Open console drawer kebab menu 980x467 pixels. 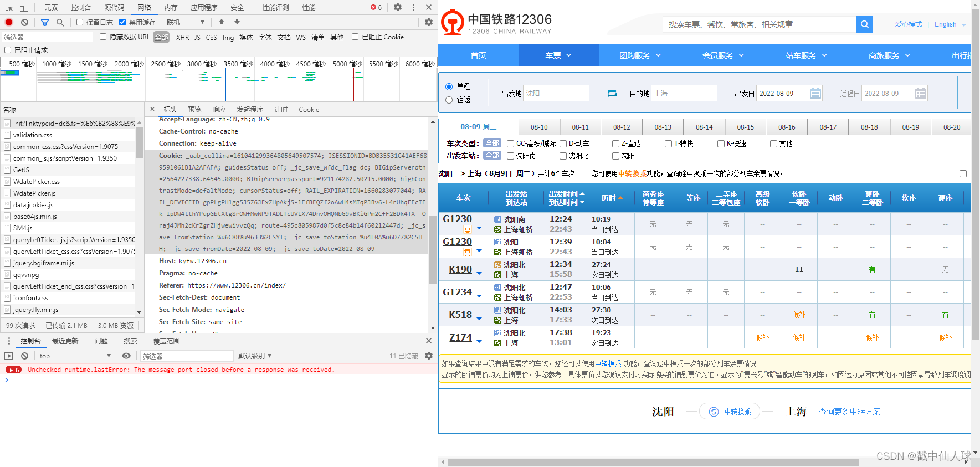pyautogui.click(x=9, y=341)
